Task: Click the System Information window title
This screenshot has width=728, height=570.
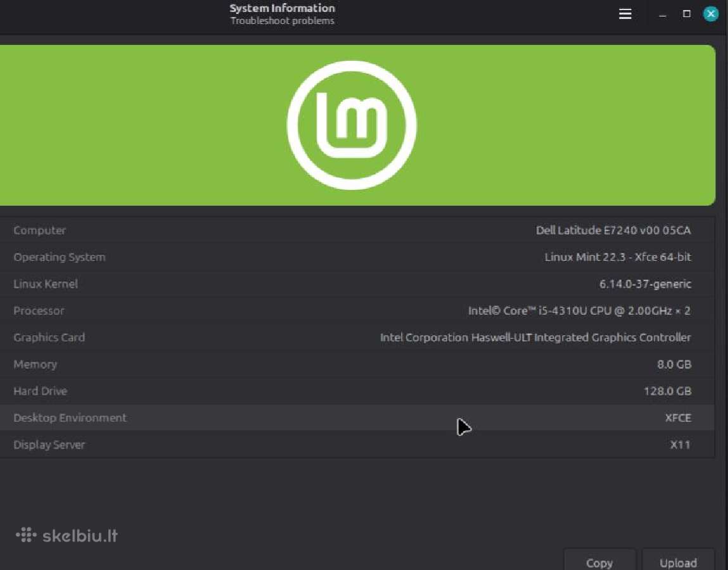Action: click(283, 8)
